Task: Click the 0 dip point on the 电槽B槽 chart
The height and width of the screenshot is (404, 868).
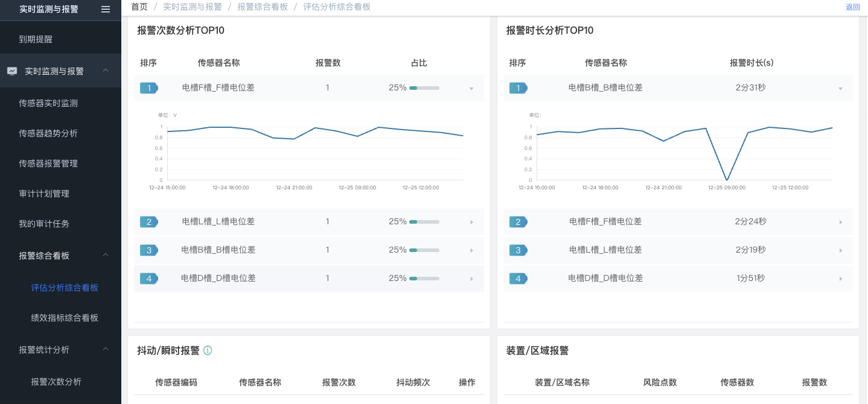Action: (x=727, y=180)
